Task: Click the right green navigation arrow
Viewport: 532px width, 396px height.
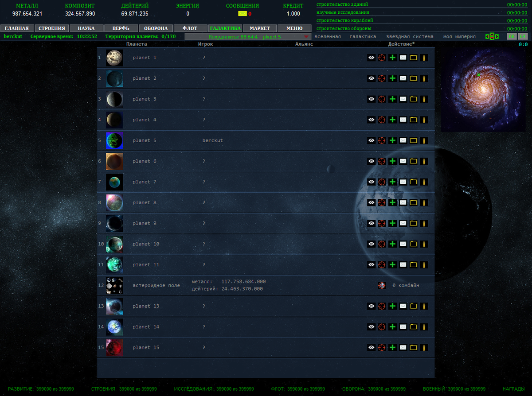Action: 497,36
